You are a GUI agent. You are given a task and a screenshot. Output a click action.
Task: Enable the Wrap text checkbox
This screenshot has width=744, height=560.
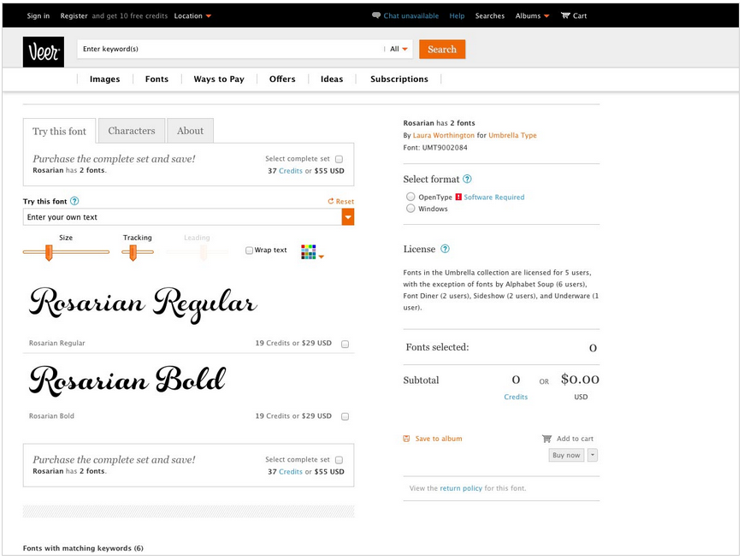pyautogui.click(x=249, y=251)
